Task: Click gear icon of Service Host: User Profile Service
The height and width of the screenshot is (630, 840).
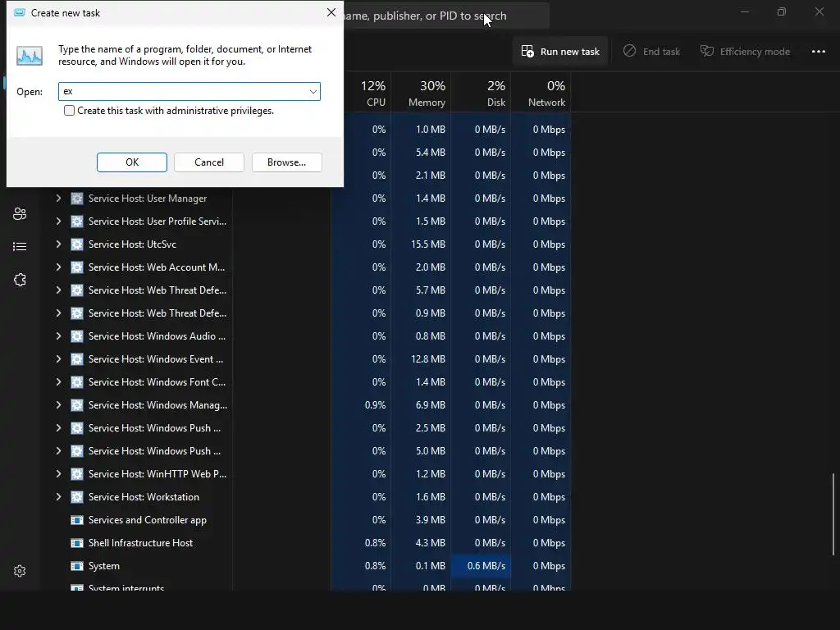Action: pyautogui.click(x=77, y=221)
